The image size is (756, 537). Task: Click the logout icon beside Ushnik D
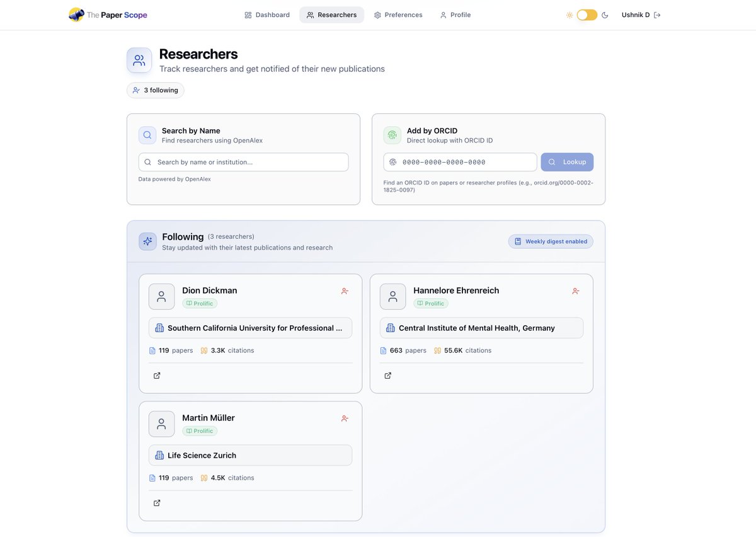[x=657, y=14]
